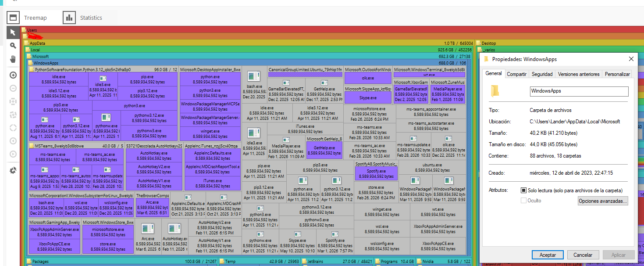Click the Cancelar button
This screenshot has width=644, height=266.
(583, 255)
